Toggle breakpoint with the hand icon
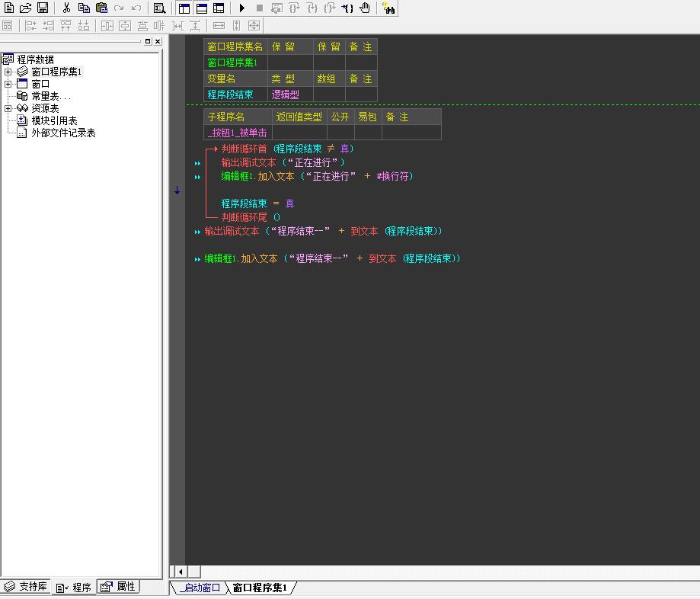 tap(365, 8)
